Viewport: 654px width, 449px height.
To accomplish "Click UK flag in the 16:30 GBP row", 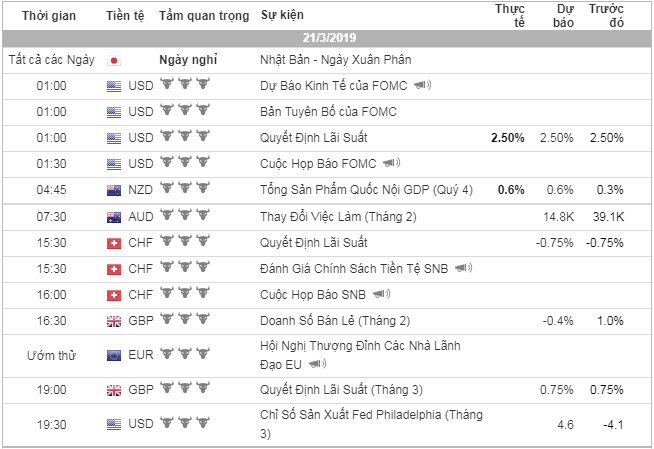I will tap(113, 321).
